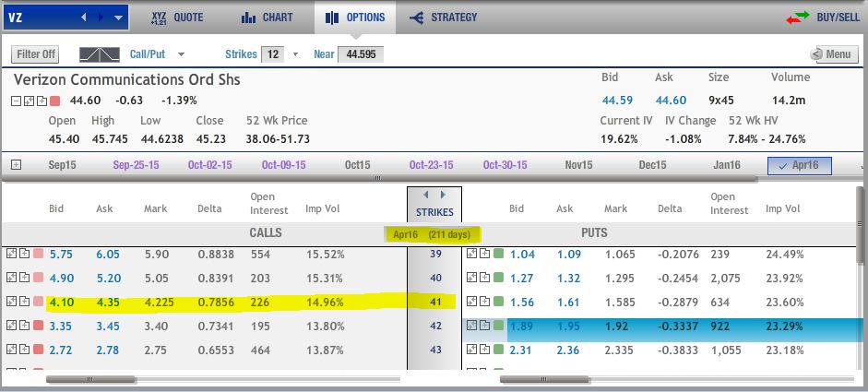
Task: Click the Near price field showing 44.595
Action: point(361,54)
